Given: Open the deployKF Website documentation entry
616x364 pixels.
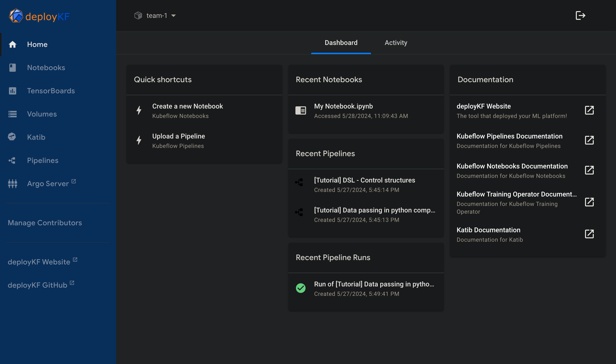Looking at the screenshot, I should (x=528, y=111).
